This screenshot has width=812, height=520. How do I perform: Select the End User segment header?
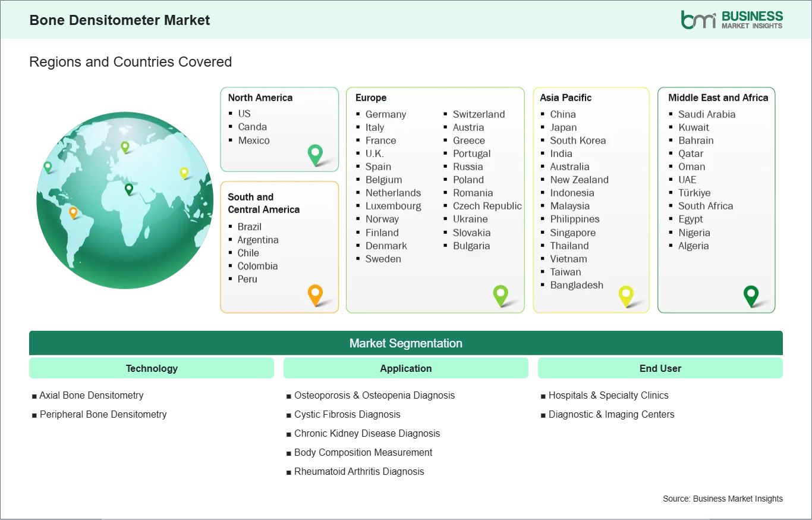point(660,368)
